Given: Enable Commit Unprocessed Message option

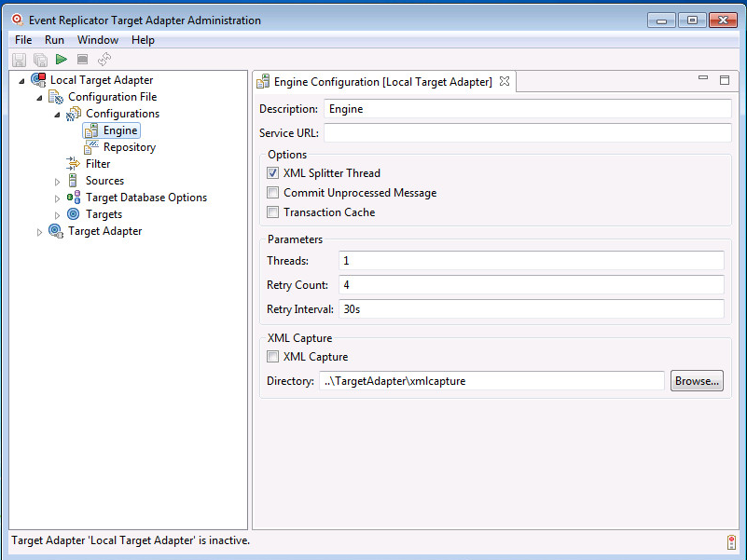Looking at the screenshot, I should [x=273, y=193].
